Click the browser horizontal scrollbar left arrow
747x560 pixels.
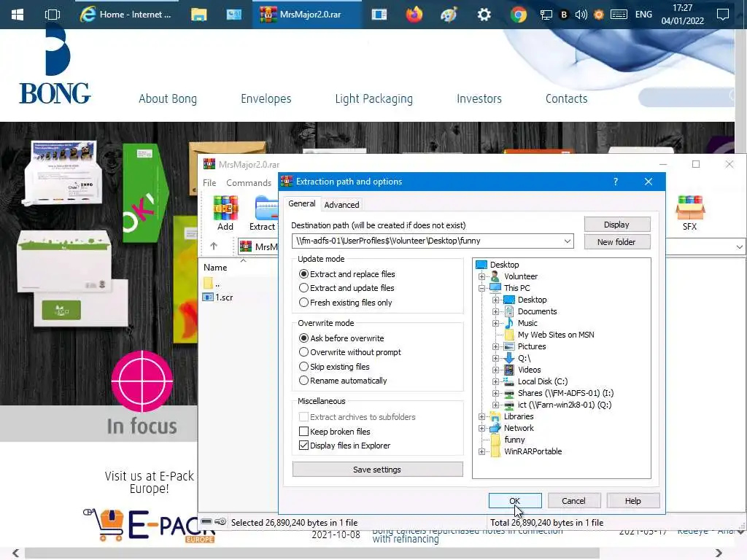click(15, 553)
